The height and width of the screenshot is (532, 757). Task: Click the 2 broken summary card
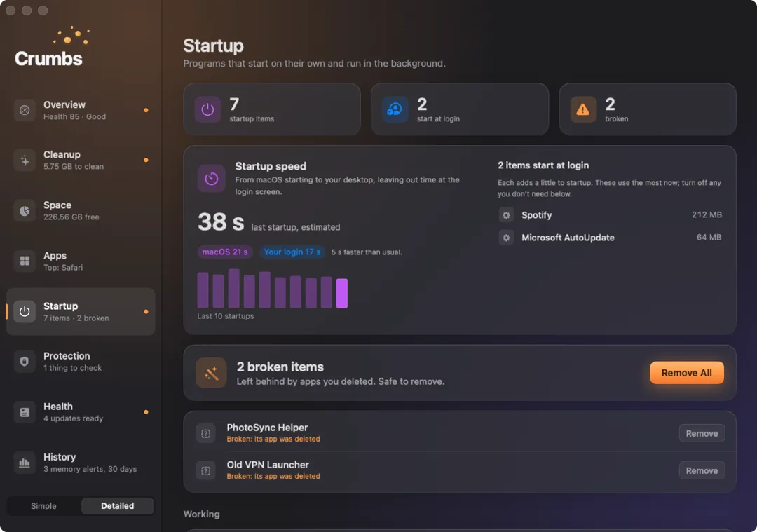[648, 109]
